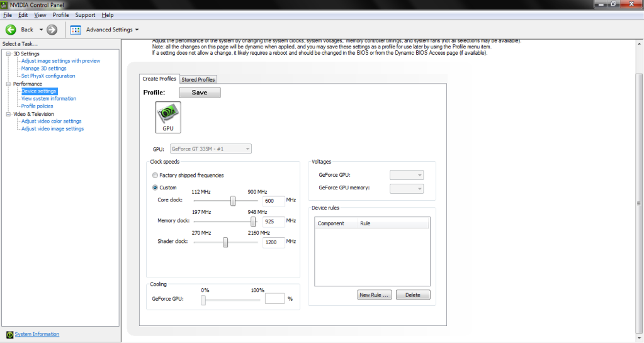This screenshot has width=644, height=343.
Task: Open View system information
Action: pyautogui.click(x=49, y=99)
